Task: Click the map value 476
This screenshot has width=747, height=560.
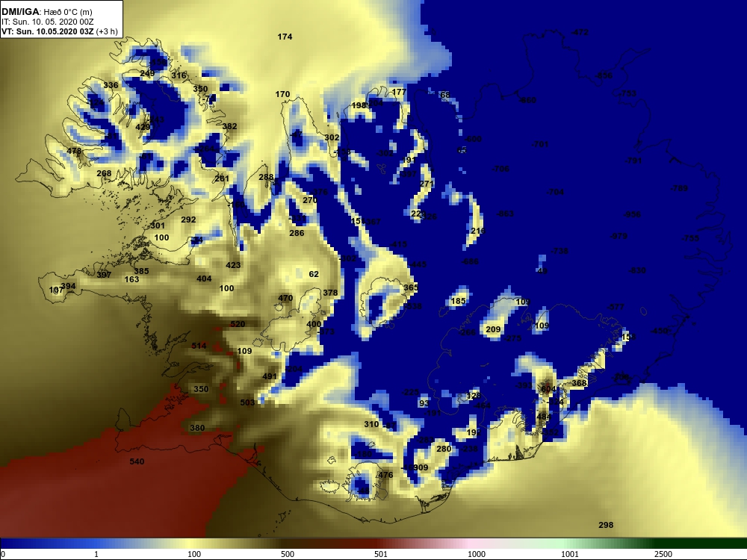Action: point(385,475)
